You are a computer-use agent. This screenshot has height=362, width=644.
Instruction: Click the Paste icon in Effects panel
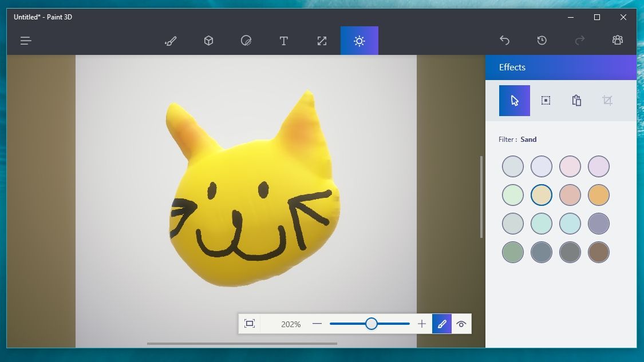point(576,100)
